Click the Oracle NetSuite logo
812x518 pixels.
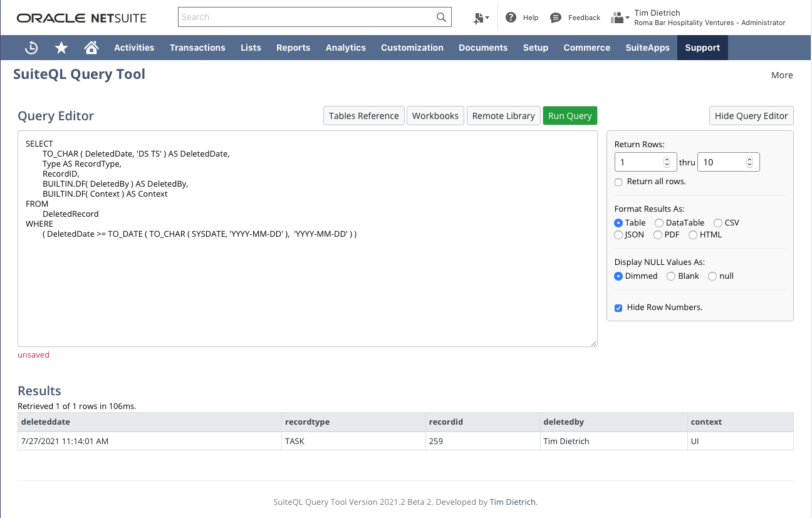(x=81, y=18)
